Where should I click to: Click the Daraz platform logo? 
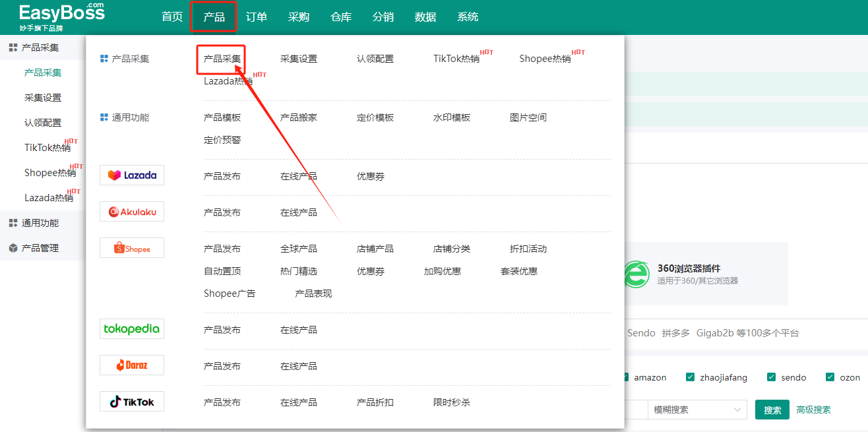(x=132, y=365)
